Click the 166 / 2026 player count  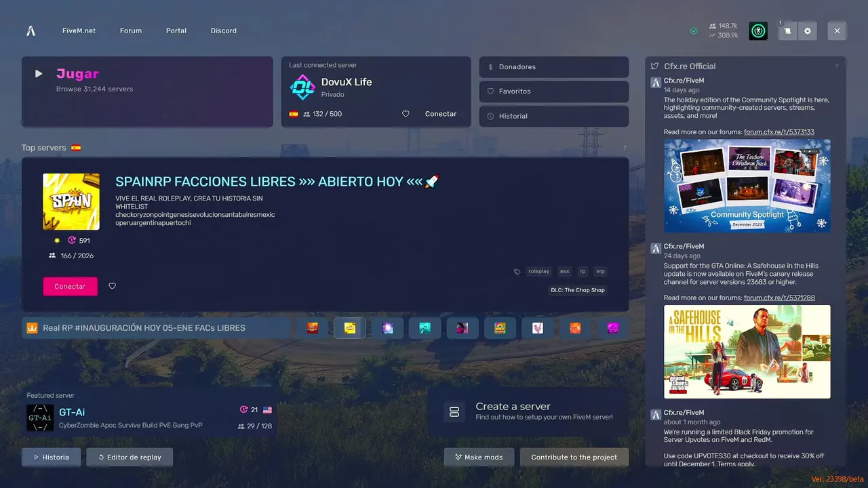[71, 256]
